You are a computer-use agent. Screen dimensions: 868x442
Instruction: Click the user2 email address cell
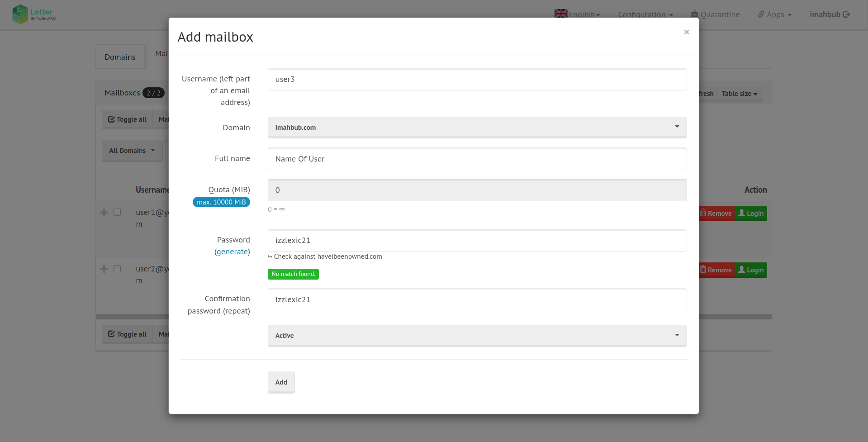152,275
